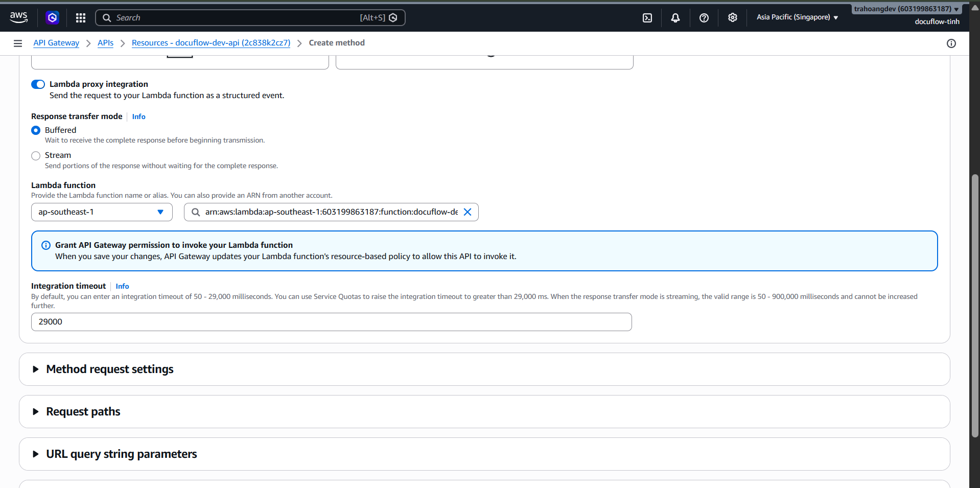Select the Stream response transfer mode

[36, 156]
